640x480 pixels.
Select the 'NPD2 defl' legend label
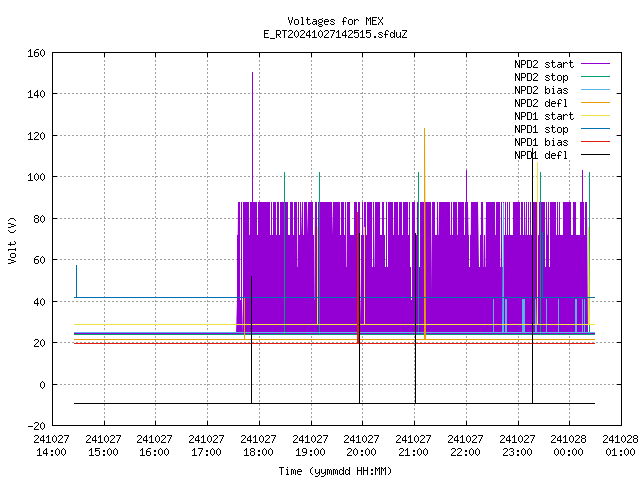pos(541,103)
